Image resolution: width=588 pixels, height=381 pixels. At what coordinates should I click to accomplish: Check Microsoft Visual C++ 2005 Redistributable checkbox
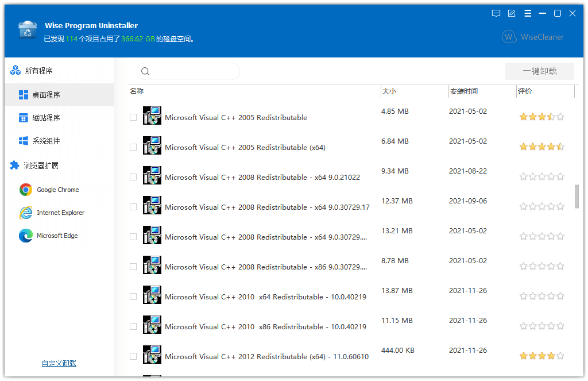click(133, 116)
